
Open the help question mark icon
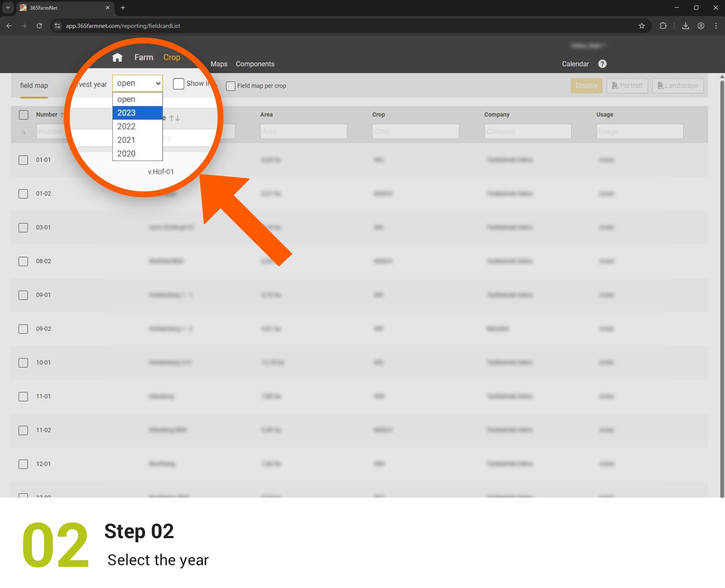[602, 64]
